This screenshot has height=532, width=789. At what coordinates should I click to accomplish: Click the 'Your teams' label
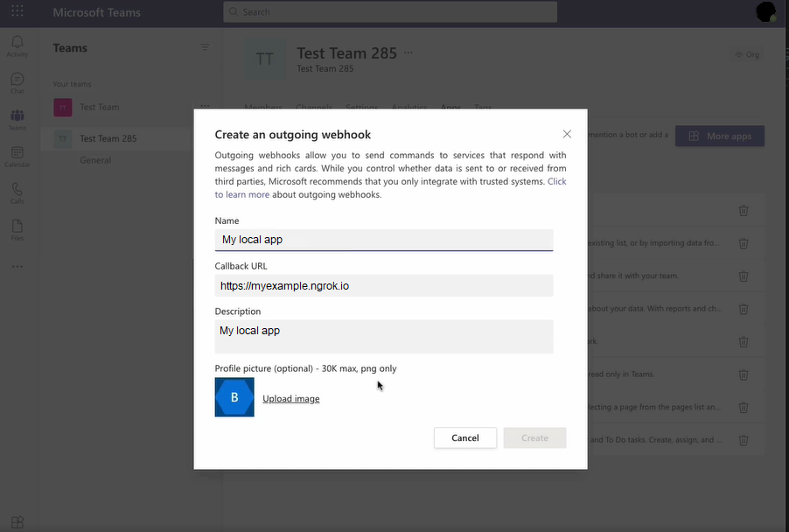pos(72,84)
